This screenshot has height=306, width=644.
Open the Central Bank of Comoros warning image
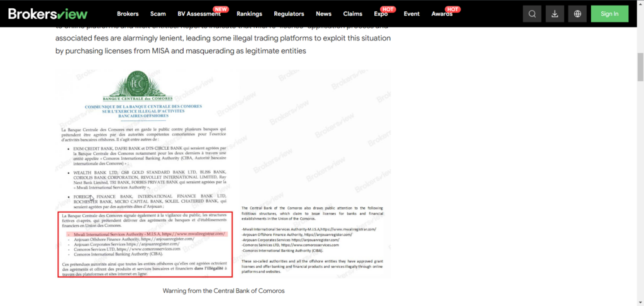223,174
